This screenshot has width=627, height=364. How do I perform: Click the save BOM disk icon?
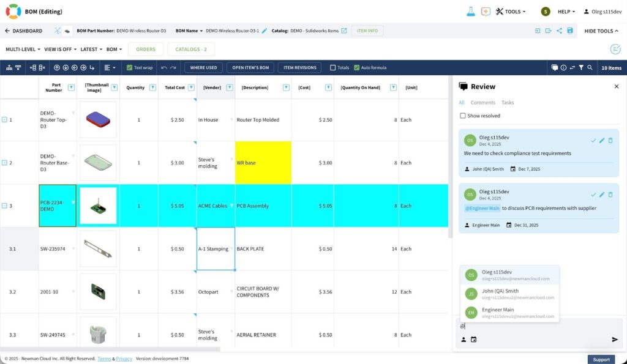coord(570,31)
